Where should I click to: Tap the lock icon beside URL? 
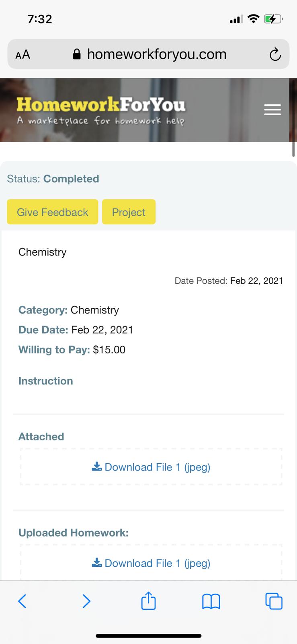click(77, 54)
